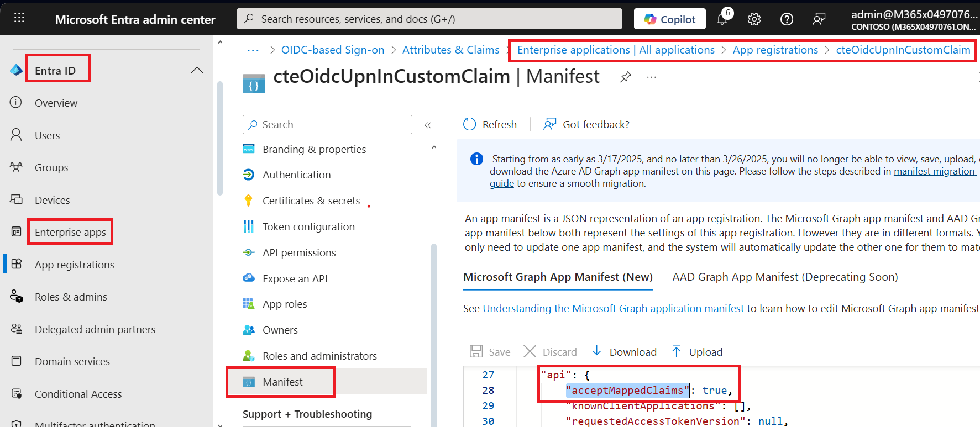Collapse the Entra ID section
Screen dimensions: 980x427
coord(197,70)
